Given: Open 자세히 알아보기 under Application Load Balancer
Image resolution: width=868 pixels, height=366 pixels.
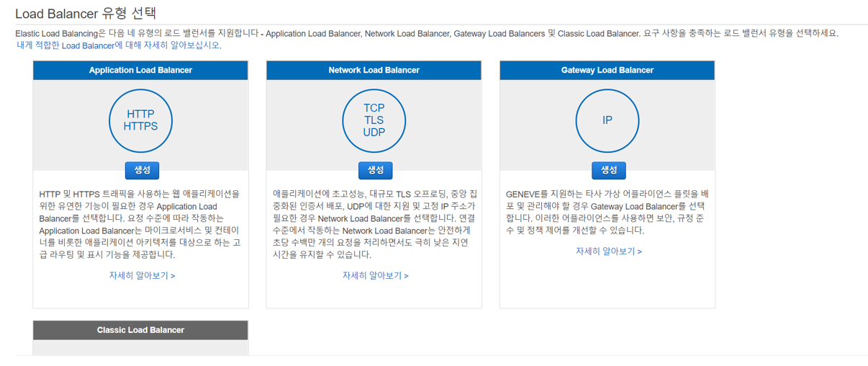Looking at the screenshot, I should (x=142, y=275).
